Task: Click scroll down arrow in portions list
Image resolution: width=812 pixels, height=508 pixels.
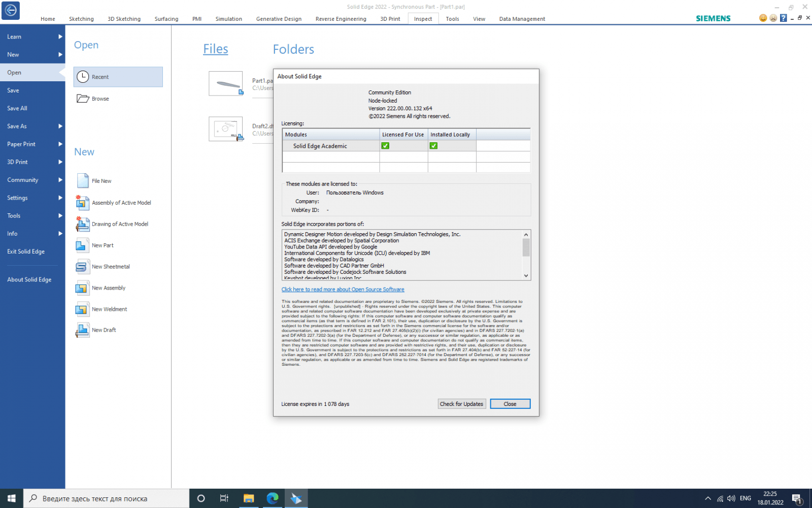Action: (526, 276)
